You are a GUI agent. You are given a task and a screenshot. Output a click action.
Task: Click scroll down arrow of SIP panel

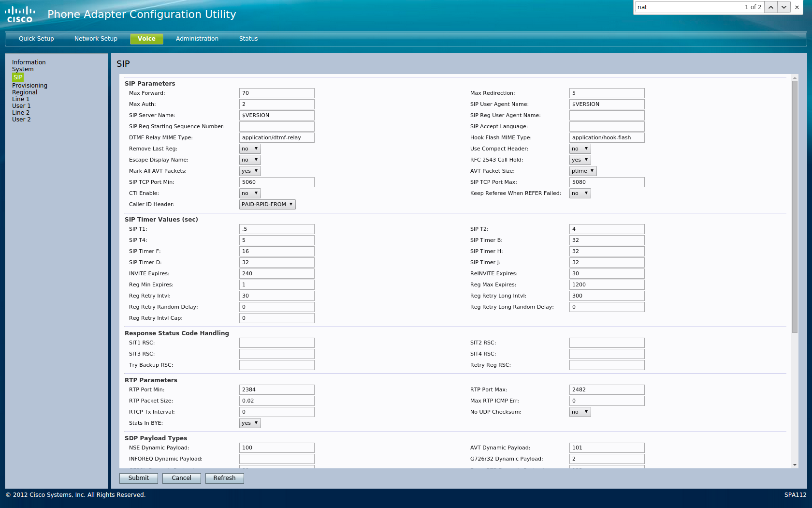point(795,465)
